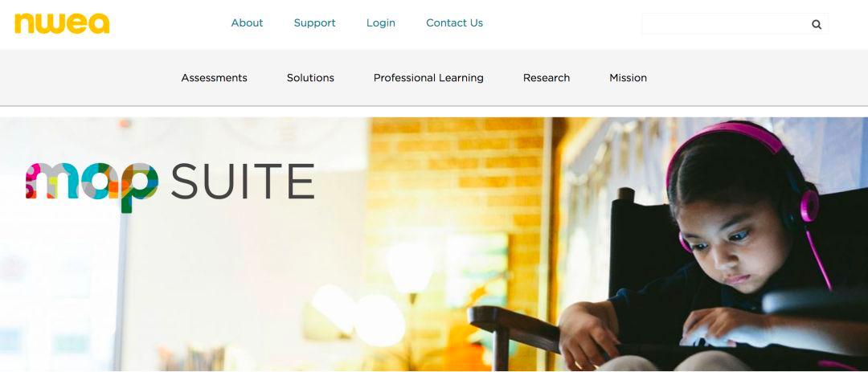Select the Contact Us link
868x372 pixels.
tap(454, 22)
